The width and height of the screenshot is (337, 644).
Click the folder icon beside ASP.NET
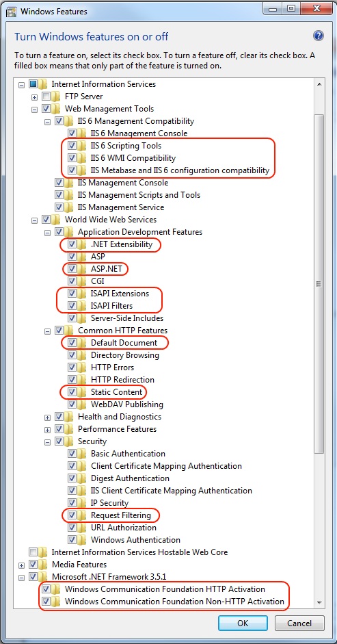click(x=83, y=269)
